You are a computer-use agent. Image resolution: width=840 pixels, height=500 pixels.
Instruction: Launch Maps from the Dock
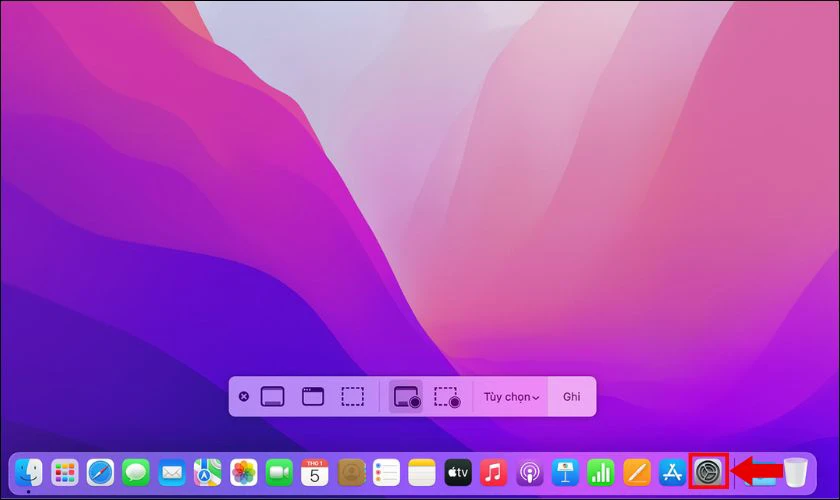coord(207,473)
